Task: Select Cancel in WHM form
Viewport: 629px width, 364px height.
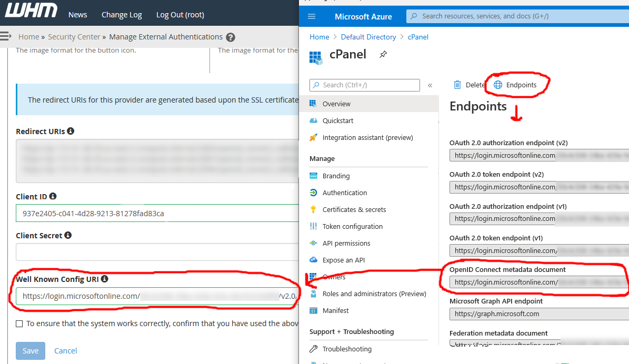Action: [x=65, y=350]
